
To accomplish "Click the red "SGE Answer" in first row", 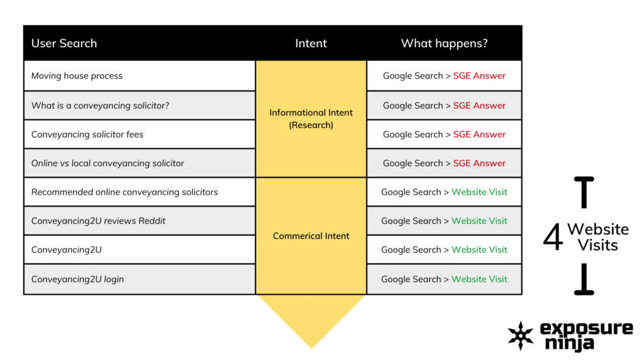I will tap(479, 76).
